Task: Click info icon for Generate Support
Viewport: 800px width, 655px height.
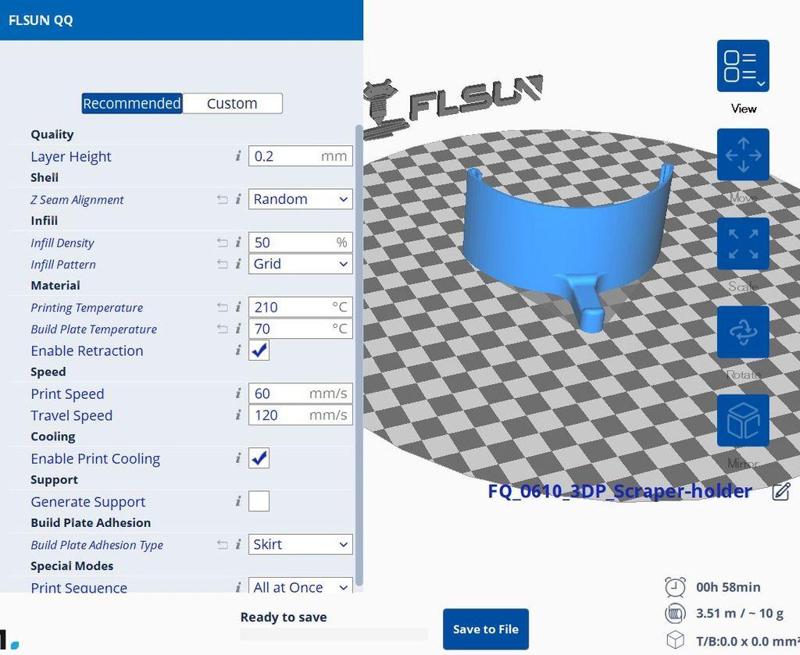Action: click(238, 501)
